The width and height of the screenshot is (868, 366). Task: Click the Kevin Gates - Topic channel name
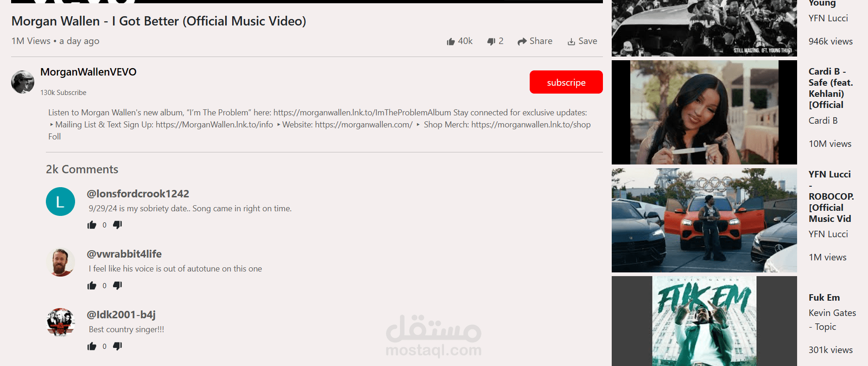tap(832, 320)
